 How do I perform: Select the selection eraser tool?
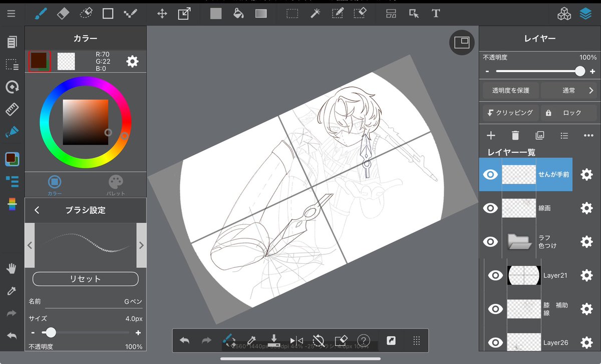pos(360,14)
